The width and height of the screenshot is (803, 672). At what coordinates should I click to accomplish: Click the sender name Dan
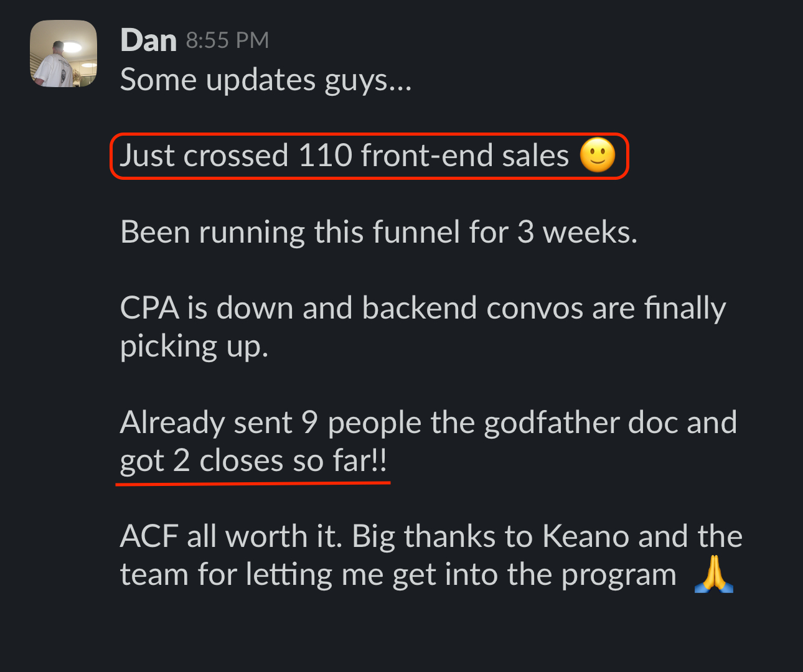[x=148, y=40]
